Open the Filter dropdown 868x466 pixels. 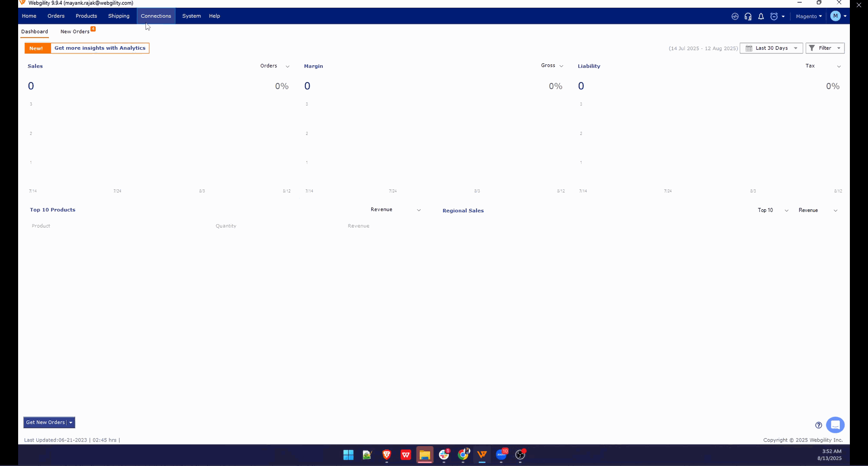pyautogui.click(x=824, y=48)
